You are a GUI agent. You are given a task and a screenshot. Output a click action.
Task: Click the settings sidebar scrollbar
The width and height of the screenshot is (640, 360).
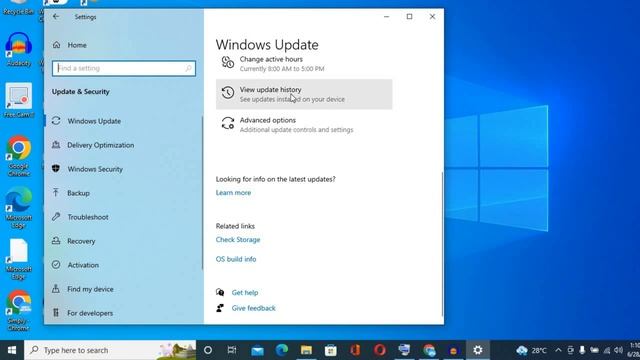pos(202,193)
